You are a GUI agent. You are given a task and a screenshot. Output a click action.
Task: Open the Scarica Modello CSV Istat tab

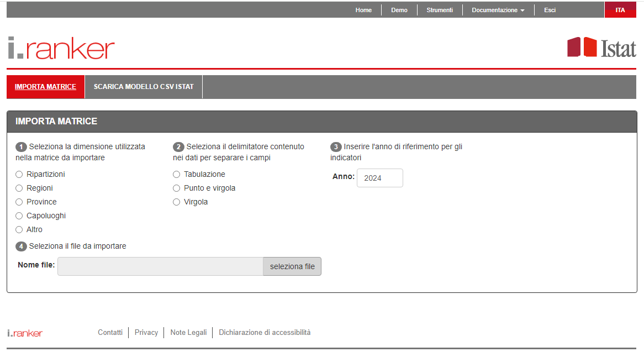[x=144, y=87]
